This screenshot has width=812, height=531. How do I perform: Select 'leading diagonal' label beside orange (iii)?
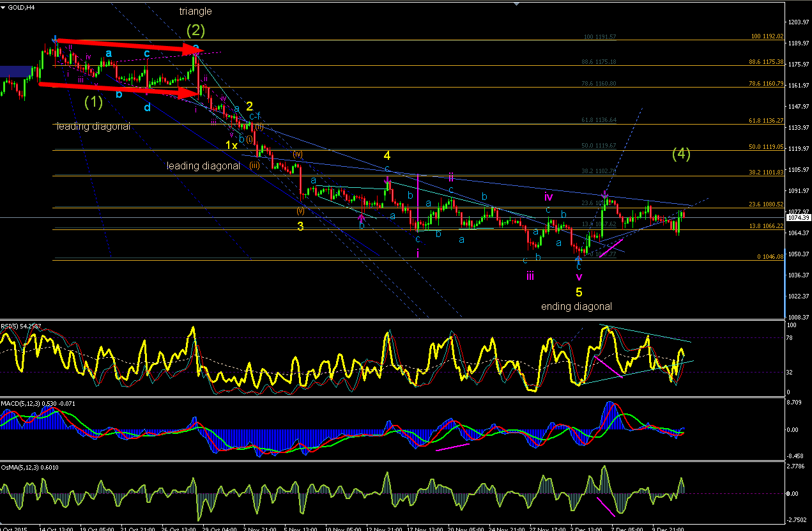coord(203,165)
